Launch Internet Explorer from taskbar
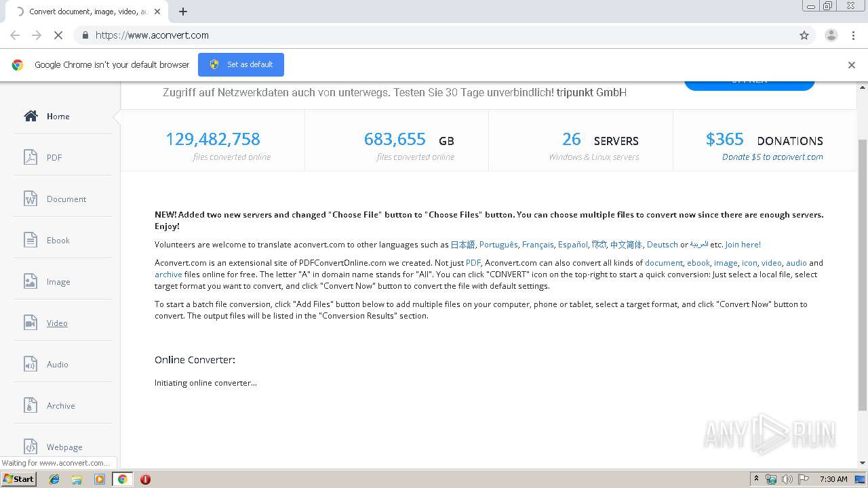Viewport: 868px width, 488px height. point(54,479)
